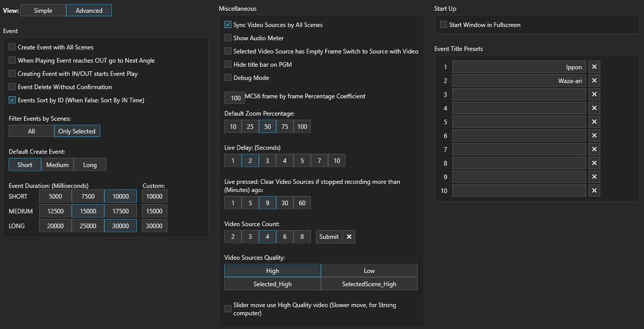Click the X button for preset row 5
This screenshot has width=644, height=329.
594,122
